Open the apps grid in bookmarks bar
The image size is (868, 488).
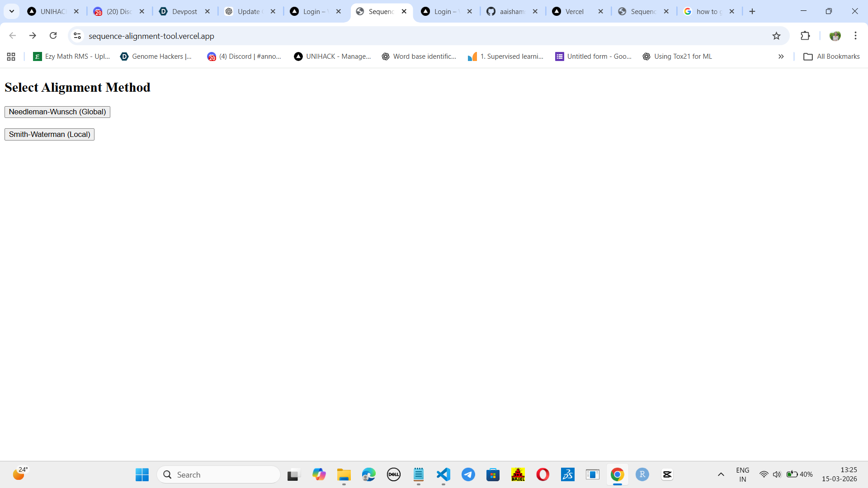pos(11,56)
